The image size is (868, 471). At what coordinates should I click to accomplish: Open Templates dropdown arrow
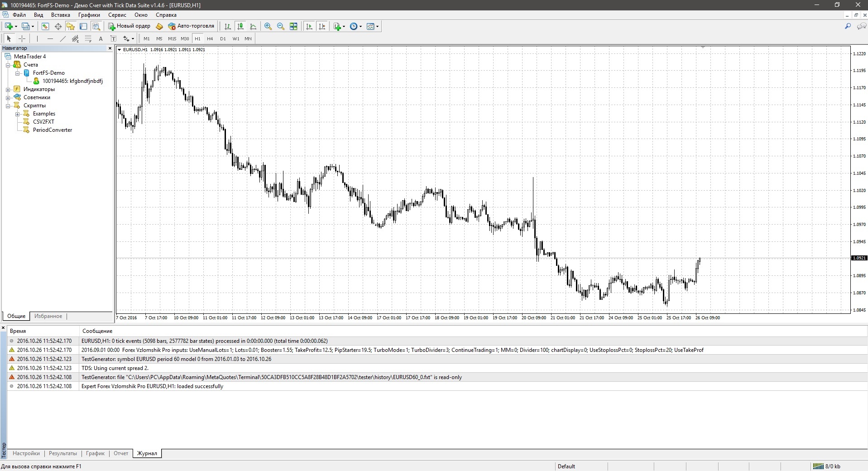377,26
